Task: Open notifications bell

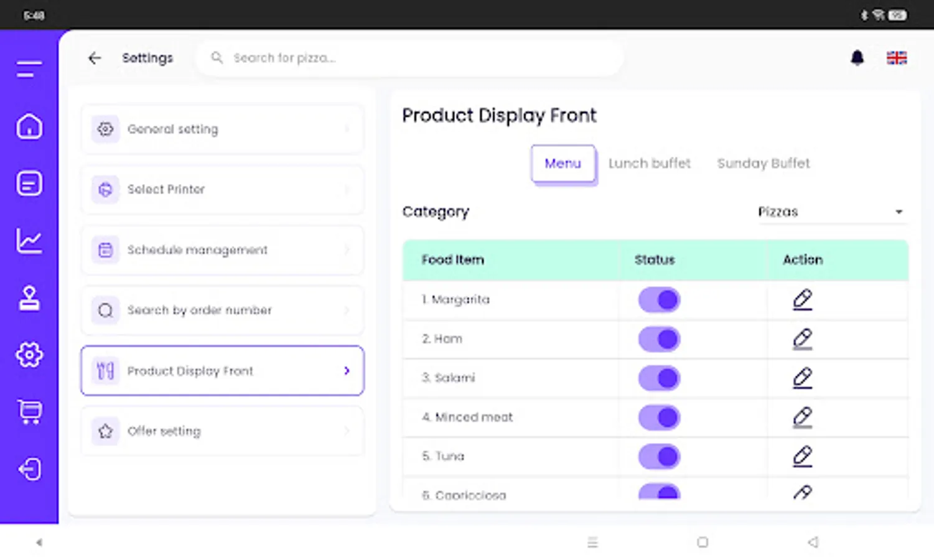Action: pos(857,58)
